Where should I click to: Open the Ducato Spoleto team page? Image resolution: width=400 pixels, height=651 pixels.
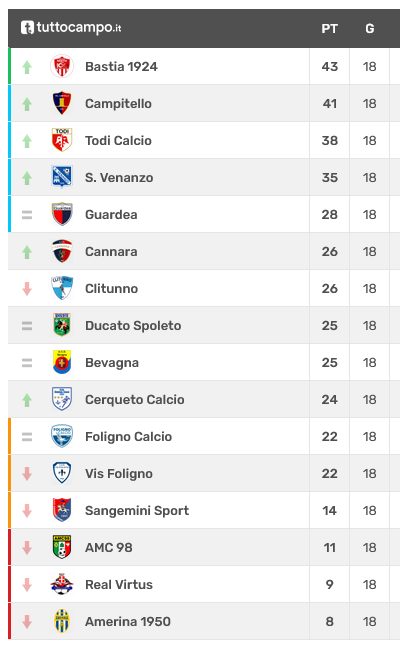point(133,326)
